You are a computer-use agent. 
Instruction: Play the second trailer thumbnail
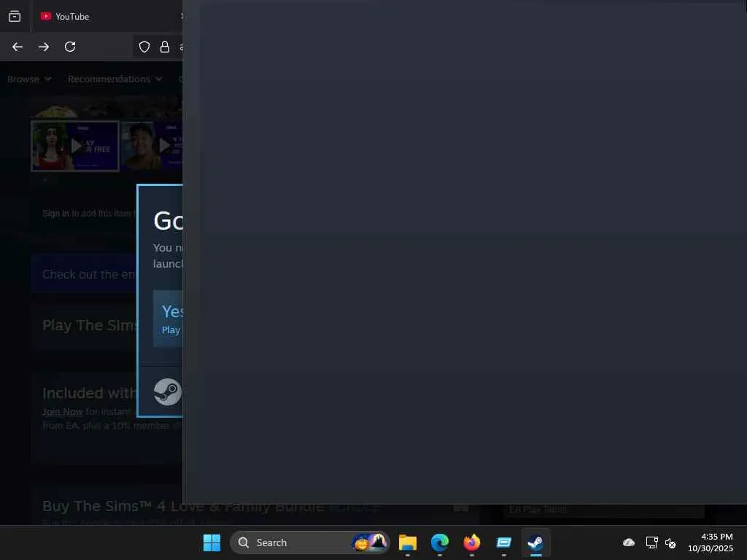pyautogui.click(x=152, y=146)
